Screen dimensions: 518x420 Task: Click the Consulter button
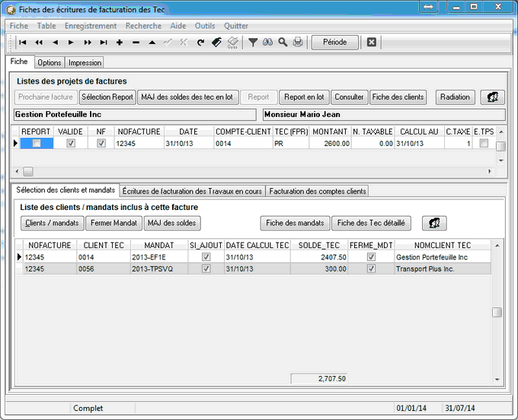point(349,97)
